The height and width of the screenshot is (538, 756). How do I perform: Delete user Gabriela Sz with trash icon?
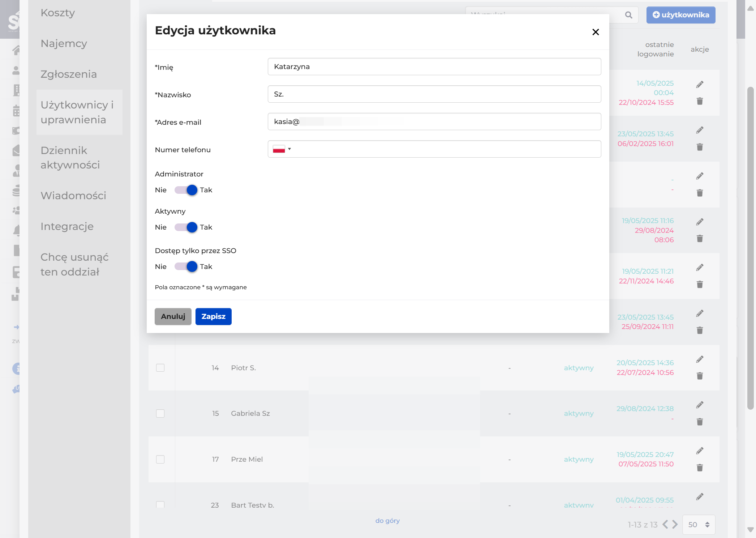[x=700, y=422]
